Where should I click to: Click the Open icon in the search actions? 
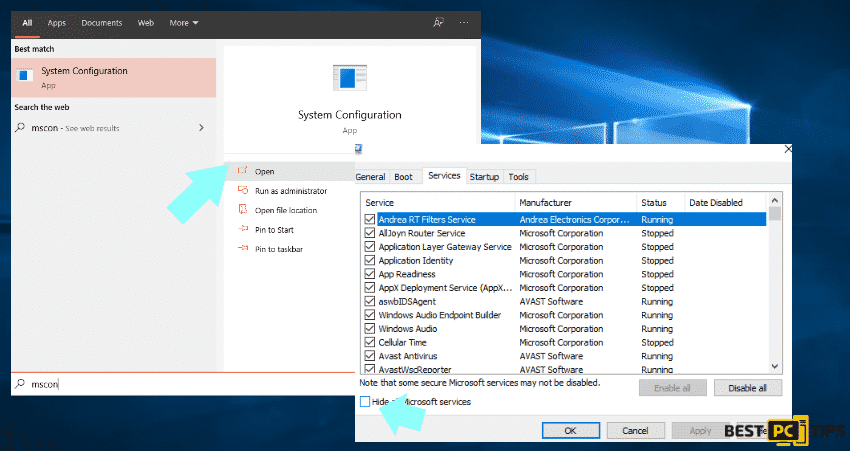[242, 171]
